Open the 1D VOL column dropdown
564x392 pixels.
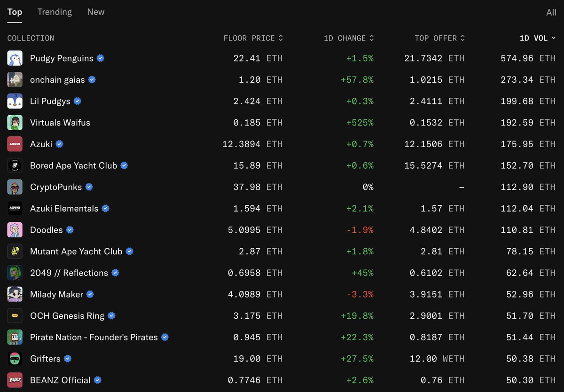click(538, 38)
